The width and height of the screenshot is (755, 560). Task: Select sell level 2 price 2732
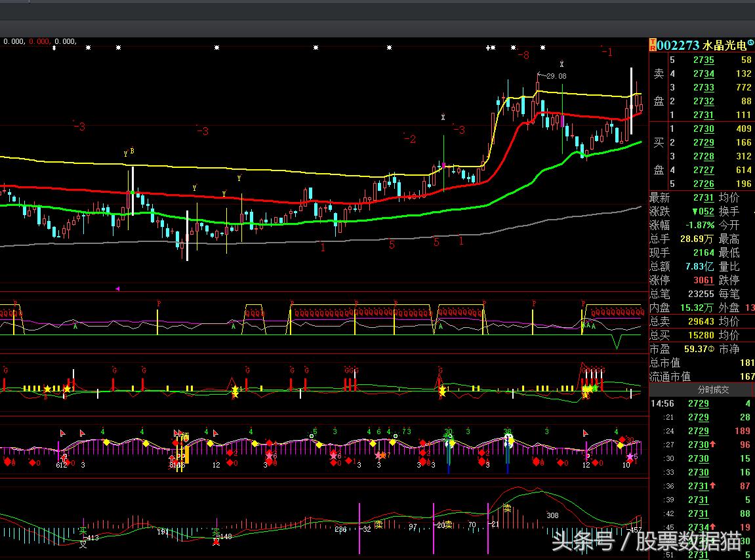[703, 101]
